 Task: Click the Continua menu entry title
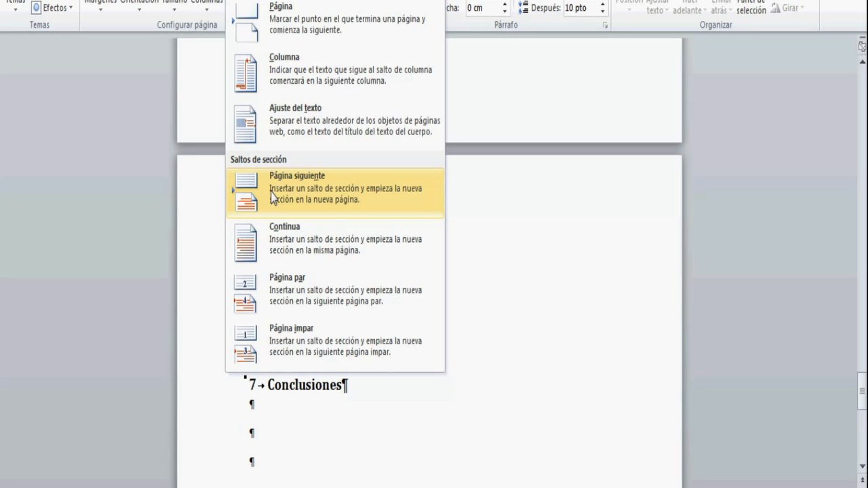[x=284, y=227]
